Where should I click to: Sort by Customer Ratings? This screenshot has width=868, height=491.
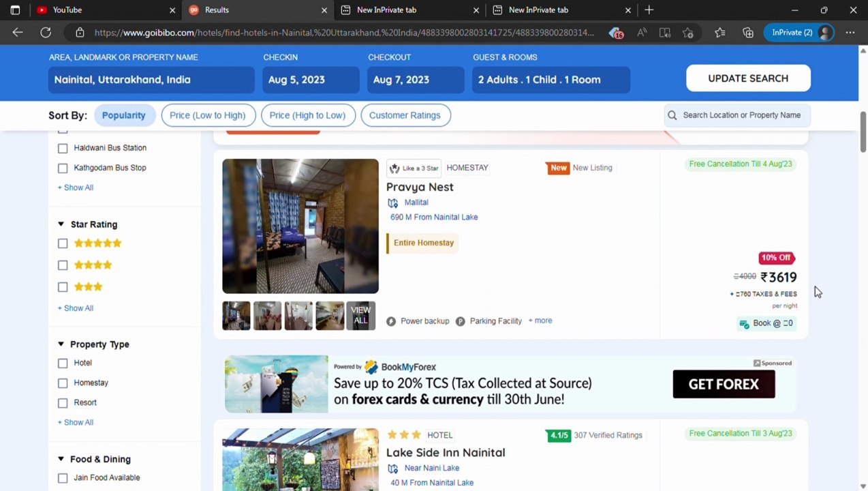pos(405,115)
